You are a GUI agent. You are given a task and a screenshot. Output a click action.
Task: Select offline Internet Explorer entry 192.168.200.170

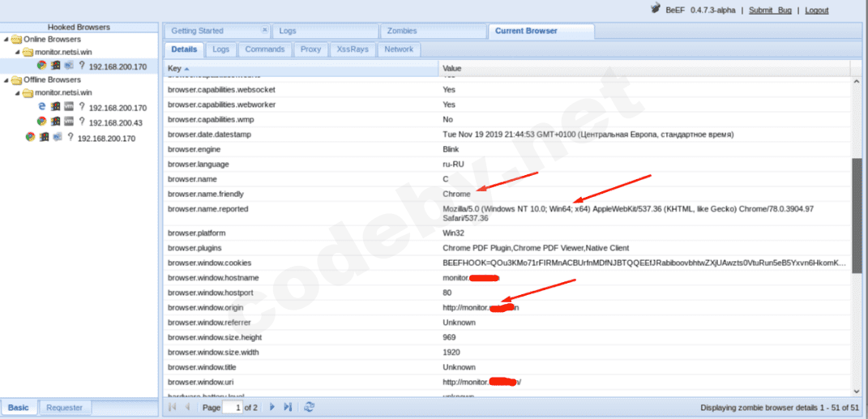pyautogui.click(x=118, y=107)
